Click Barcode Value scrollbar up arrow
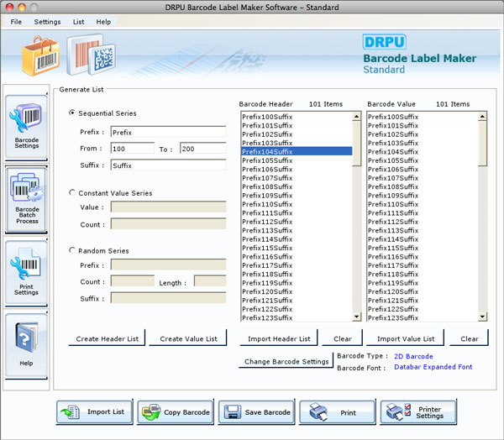Image resolution: width=504 pixels, height=440 pixels. (x=482, y=117)
